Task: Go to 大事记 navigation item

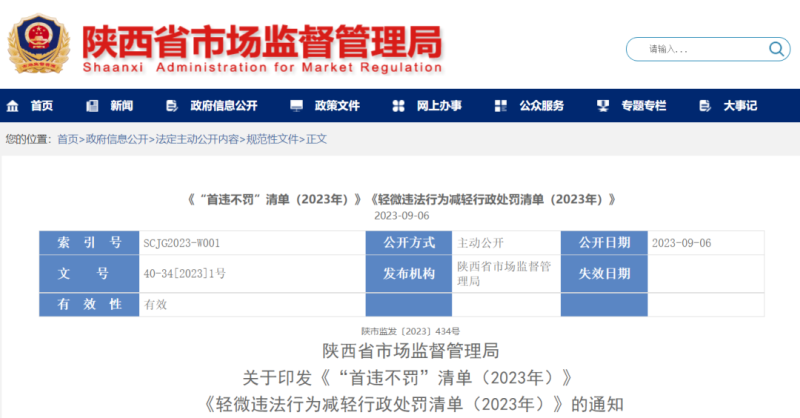Action: [x=740, y=106]
